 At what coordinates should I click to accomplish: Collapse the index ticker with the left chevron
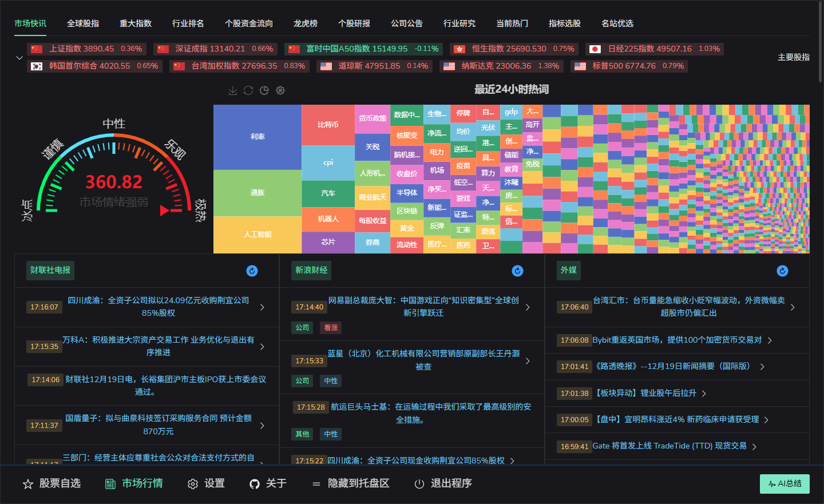[x=19, y=57]
